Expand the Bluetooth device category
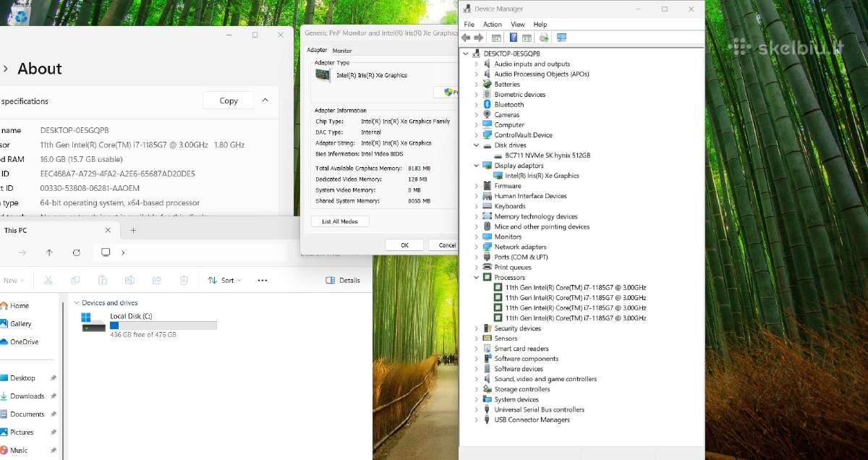Screen dimensions: 868x460 (x=476, y=104)
